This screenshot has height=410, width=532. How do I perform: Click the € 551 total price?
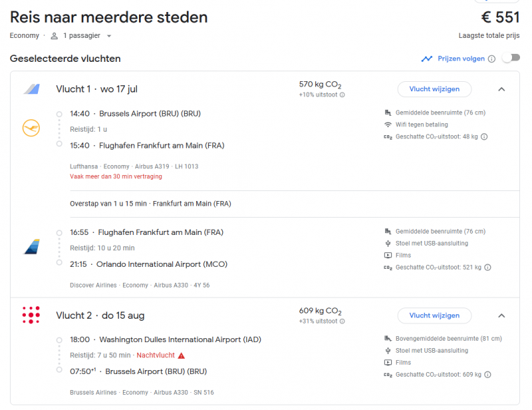(x=499, y=17)
